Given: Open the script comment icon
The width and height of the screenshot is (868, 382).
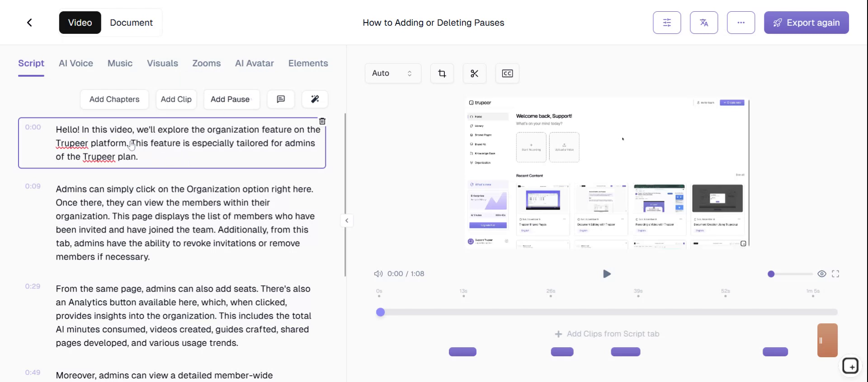Looking at the screenshot, I should tap(281, 99).
